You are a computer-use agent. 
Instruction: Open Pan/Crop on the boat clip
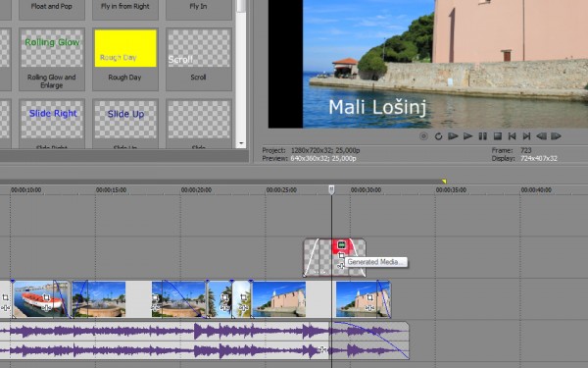point(46,297)
